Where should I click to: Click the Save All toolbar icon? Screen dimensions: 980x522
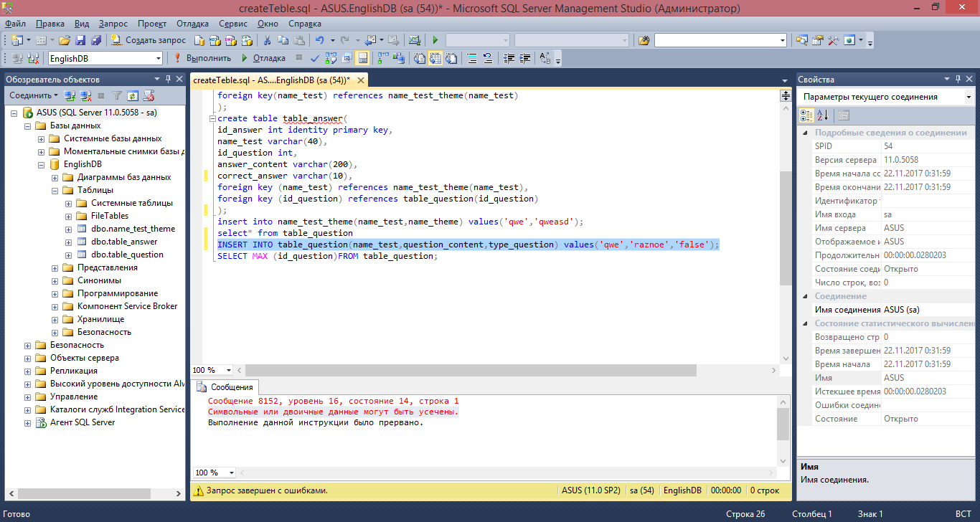pos(96,40)
